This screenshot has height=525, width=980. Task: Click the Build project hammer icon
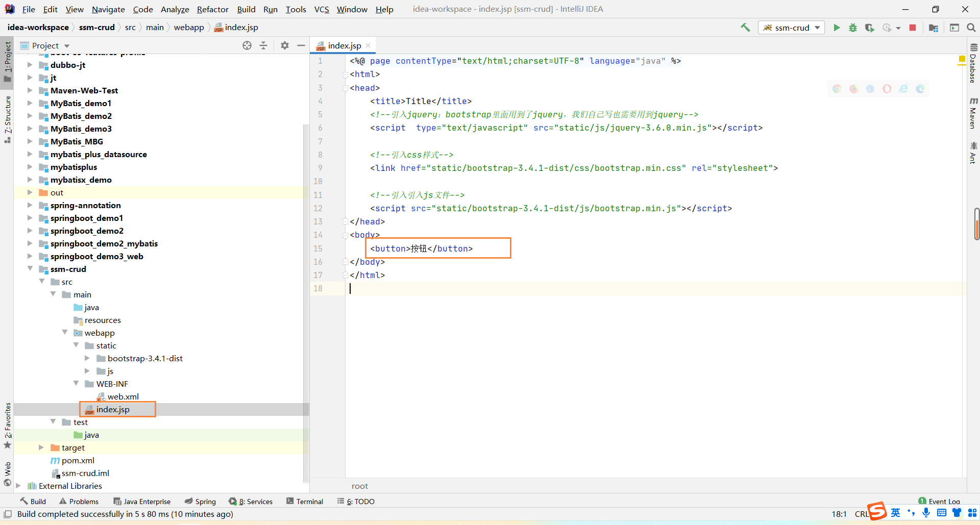(745, 28)
